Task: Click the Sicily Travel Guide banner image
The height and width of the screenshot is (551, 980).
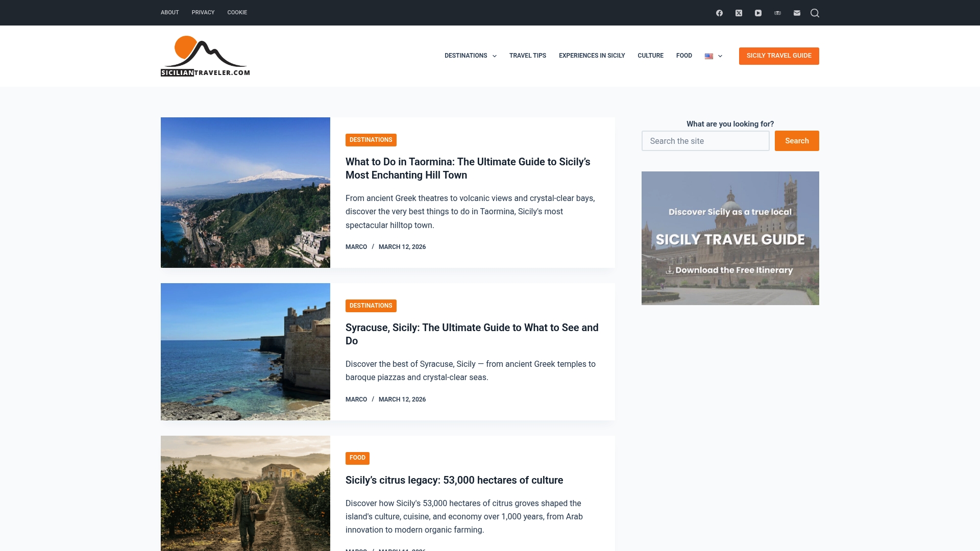Action: pos(730,238)
